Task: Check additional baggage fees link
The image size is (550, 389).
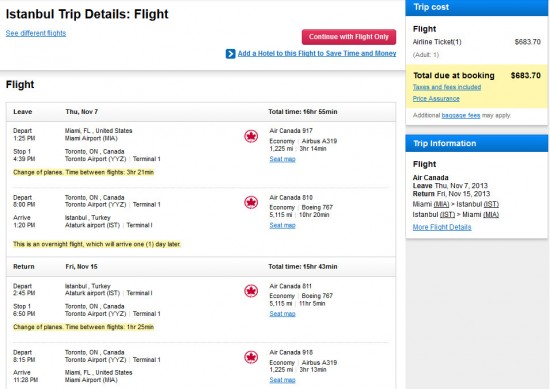Action: click(461, 115)
